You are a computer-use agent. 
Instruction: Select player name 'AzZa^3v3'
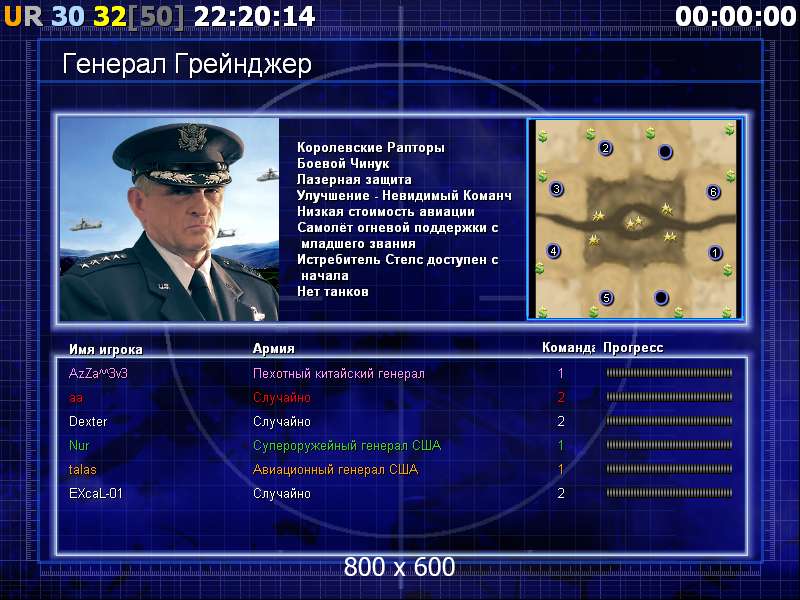[x=98, y=373]
